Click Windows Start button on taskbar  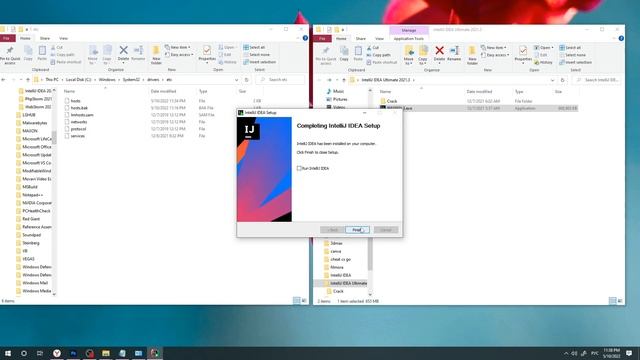pos(8,353)
